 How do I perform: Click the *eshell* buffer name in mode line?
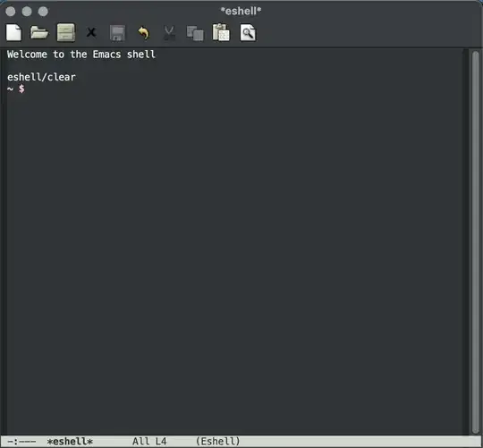pos(70,442)
